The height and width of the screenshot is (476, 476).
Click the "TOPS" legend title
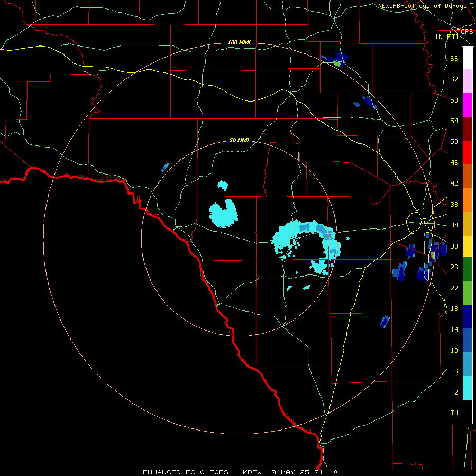pos(465,32)
